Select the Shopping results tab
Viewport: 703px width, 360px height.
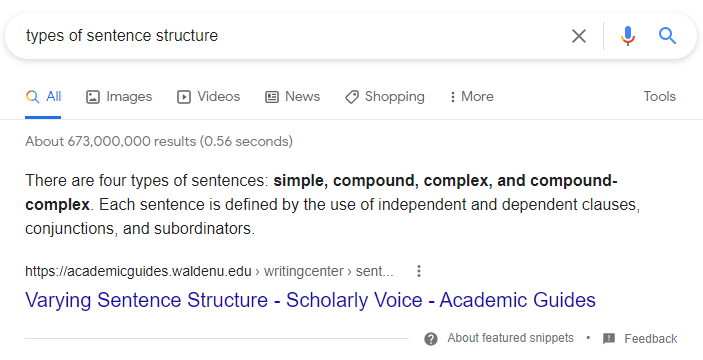[385, 97]
